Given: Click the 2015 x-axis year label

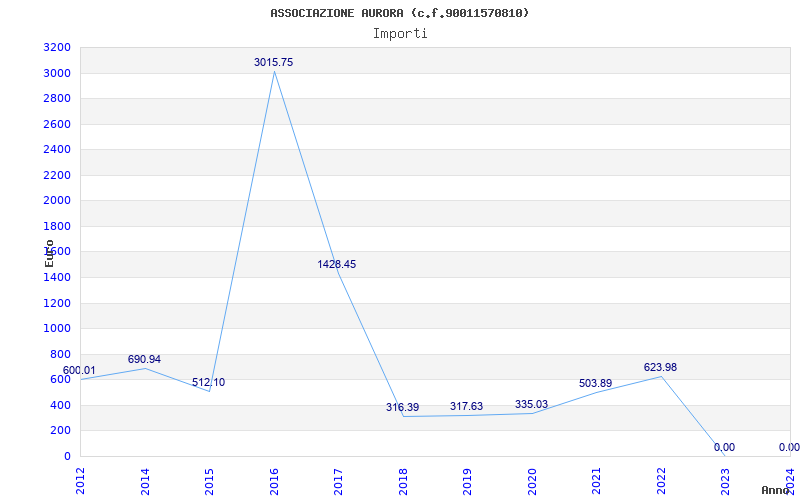Looking at the screenshot, I should pos(209,481).
